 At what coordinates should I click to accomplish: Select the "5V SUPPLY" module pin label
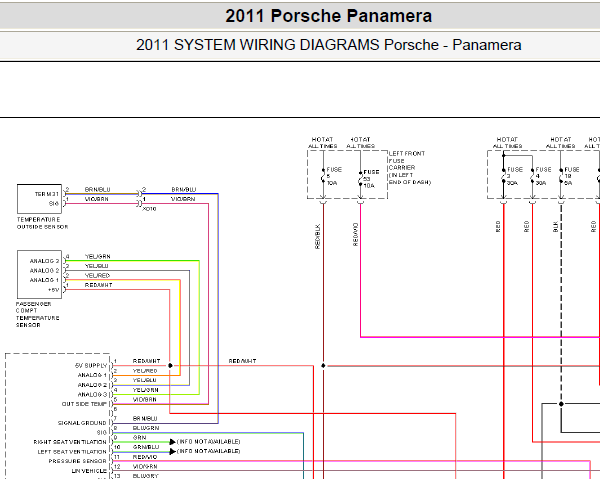(91, 366)
